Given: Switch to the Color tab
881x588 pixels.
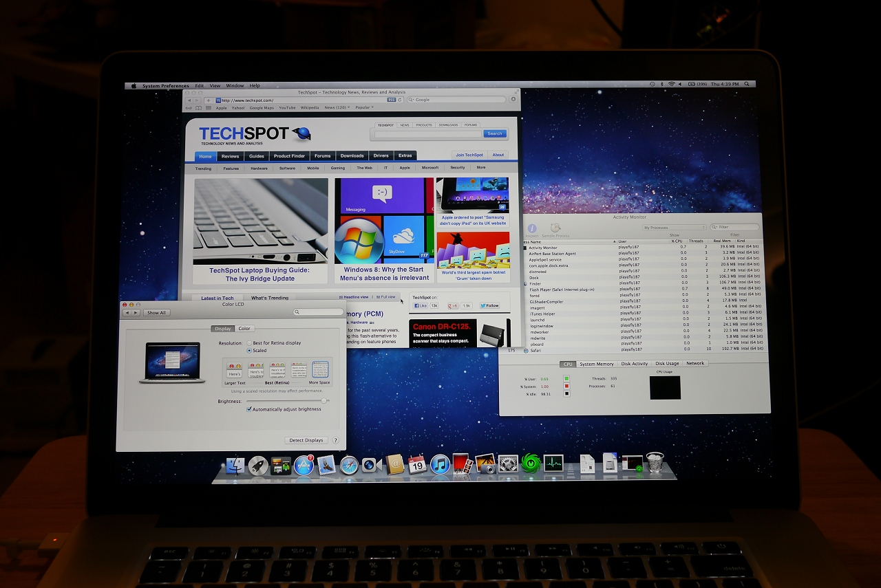Looking at the screenshot, I should (244, 329).
